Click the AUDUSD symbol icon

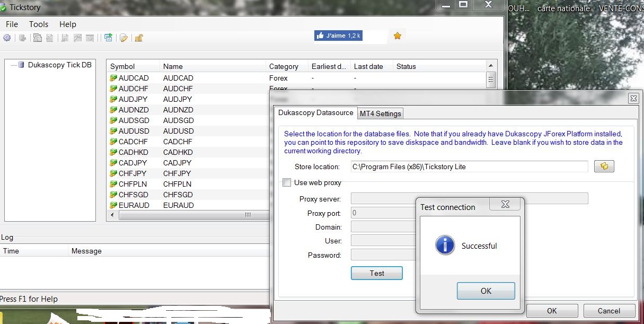point(113,131)
